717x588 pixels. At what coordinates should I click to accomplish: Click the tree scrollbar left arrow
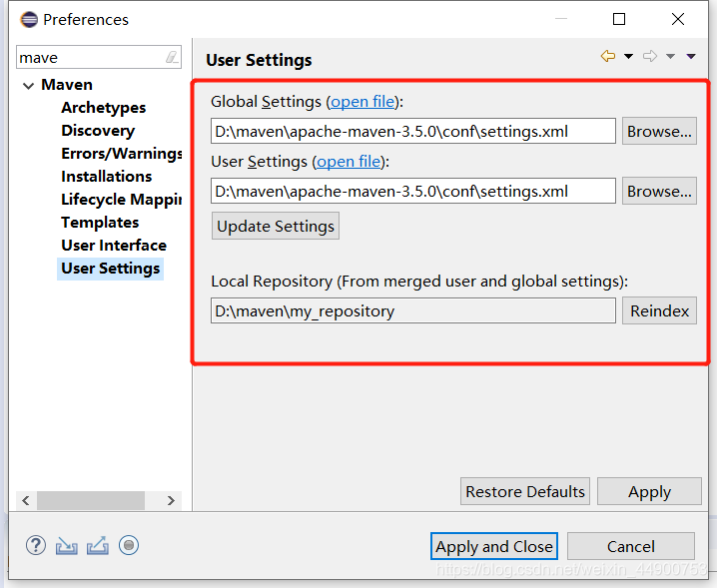pos(26,501)
